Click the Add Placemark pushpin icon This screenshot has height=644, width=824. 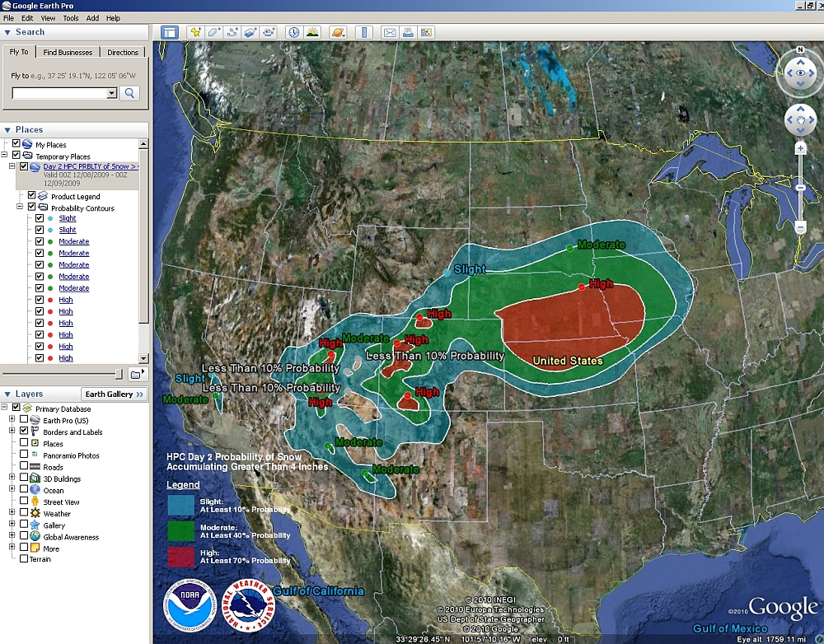click(x=195, y=33)
